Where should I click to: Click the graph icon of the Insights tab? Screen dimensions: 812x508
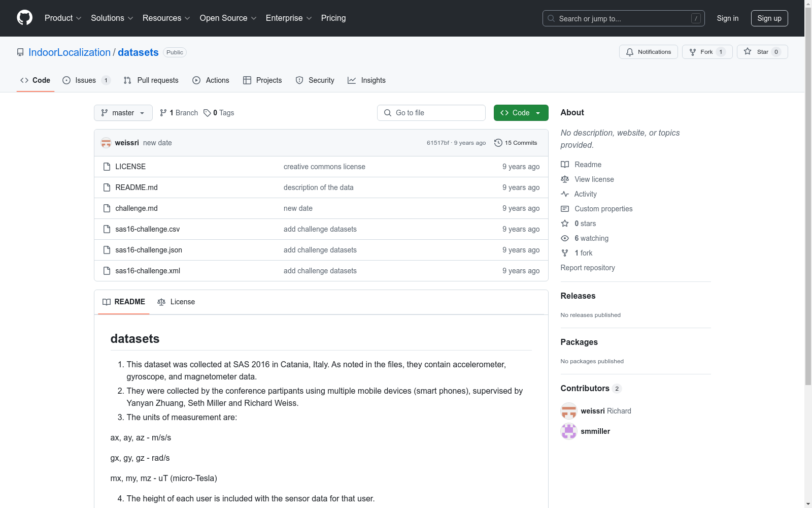tap(352, 80)
